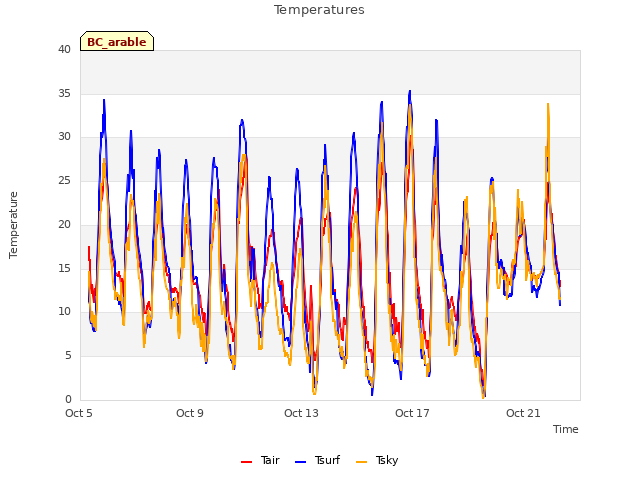Viewport: 640px width, 480px height.
Task: Click the 25 y-axis tick label
Action: pyautogui.click(x=64, y=180)
